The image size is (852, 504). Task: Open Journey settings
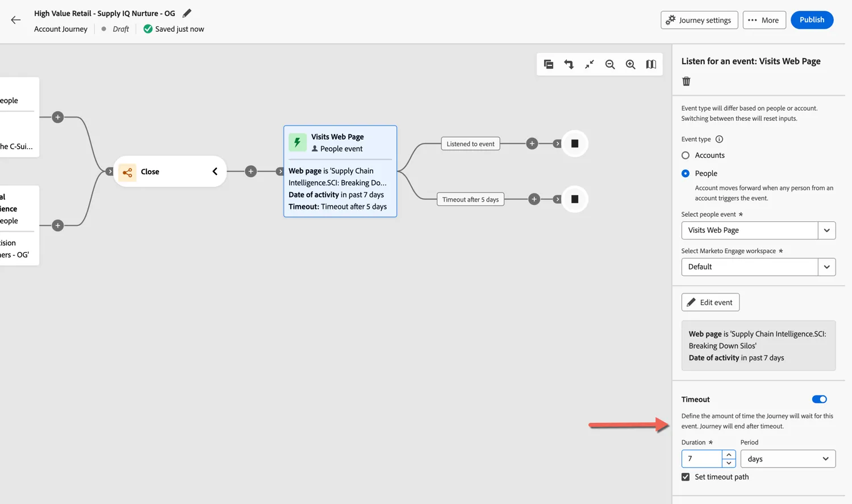click(699, 20)
